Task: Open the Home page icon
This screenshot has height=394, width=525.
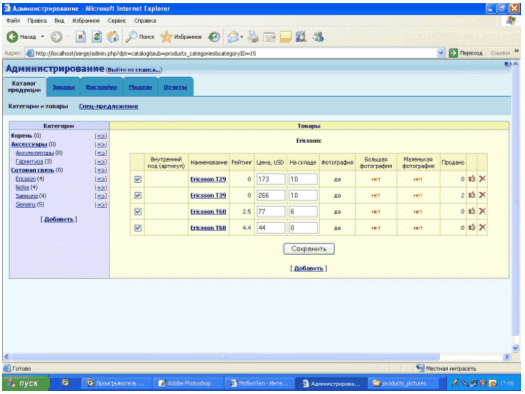Action: [113, 37]
